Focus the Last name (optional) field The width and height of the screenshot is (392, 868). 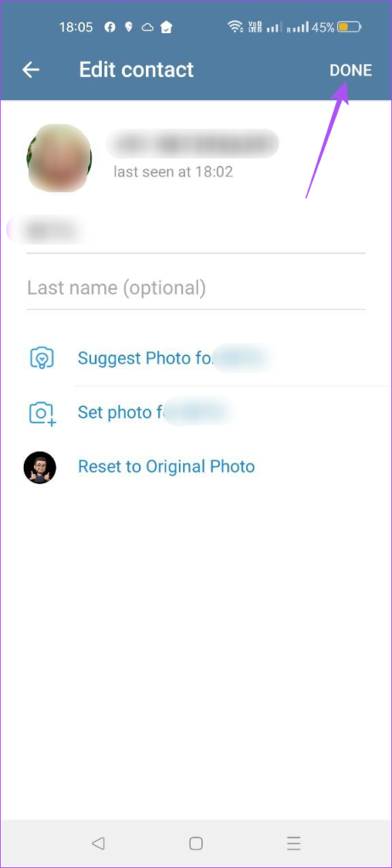[x=196, y=288]
